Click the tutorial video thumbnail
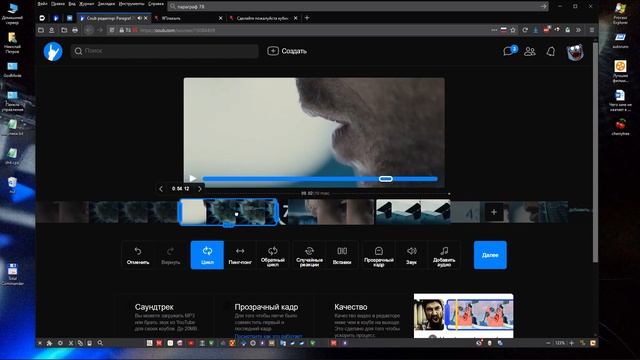640x360 pixels. [464, 316]
